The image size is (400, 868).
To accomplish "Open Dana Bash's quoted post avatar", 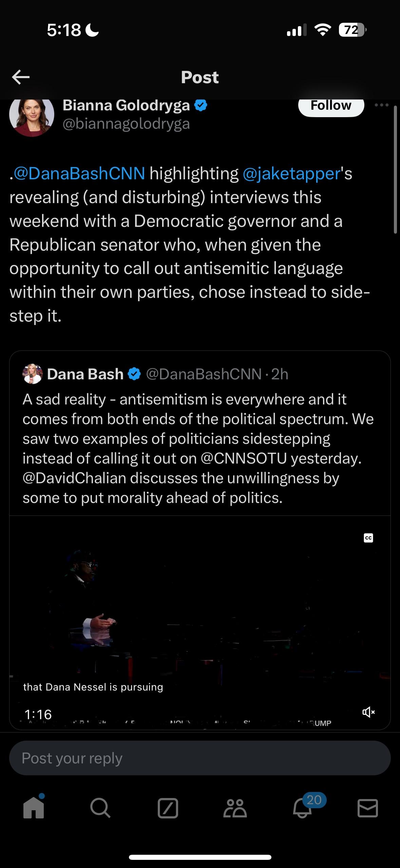I will click(33, 374).
